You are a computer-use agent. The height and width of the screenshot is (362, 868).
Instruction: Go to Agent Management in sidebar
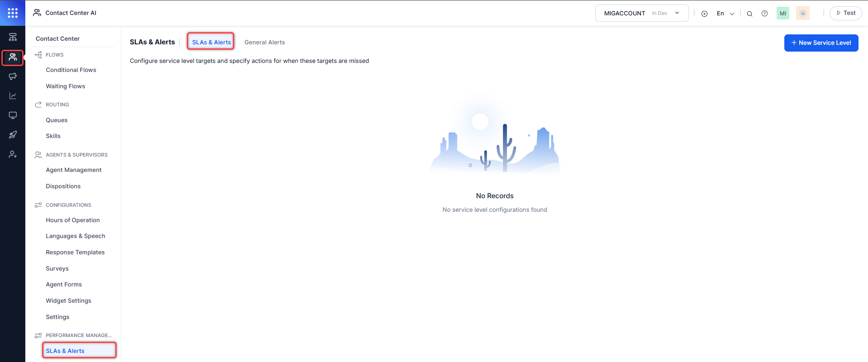point(74,170)
